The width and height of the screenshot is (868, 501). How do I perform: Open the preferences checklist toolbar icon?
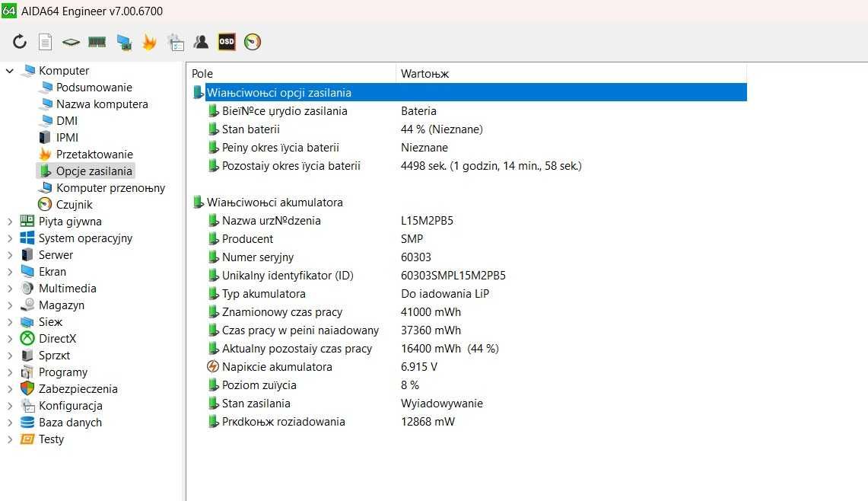tap(176, 42)
